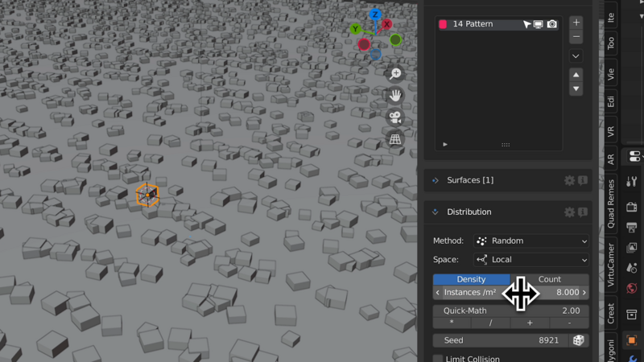Move 14 Pattern up with up arrow
The height and width of the screenshot is (362, 644).
[576, 75]
